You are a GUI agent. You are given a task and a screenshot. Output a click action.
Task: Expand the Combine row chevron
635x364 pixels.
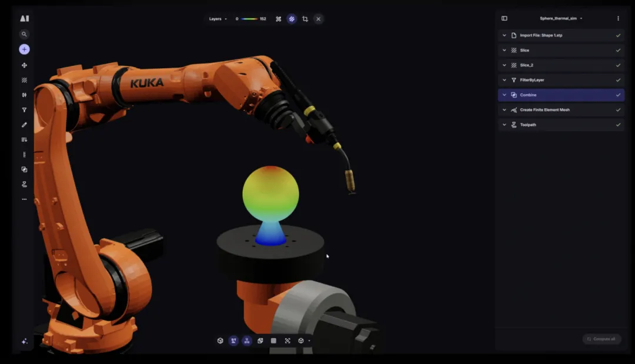(x=504, y=95)
